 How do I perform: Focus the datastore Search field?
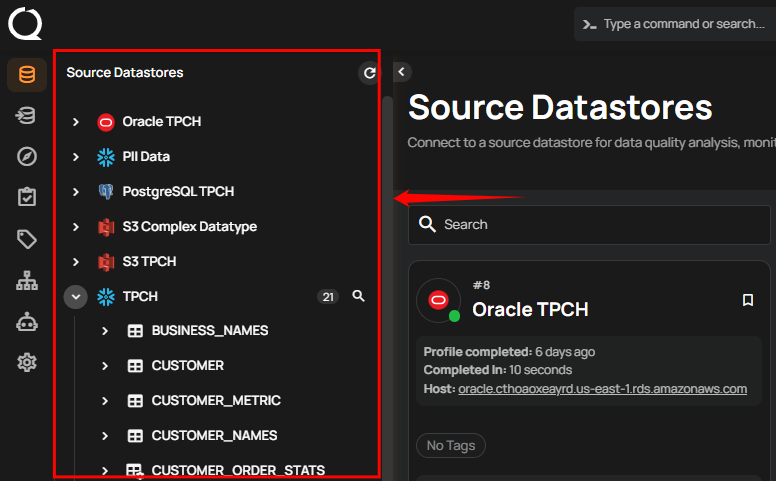point(589,225)
